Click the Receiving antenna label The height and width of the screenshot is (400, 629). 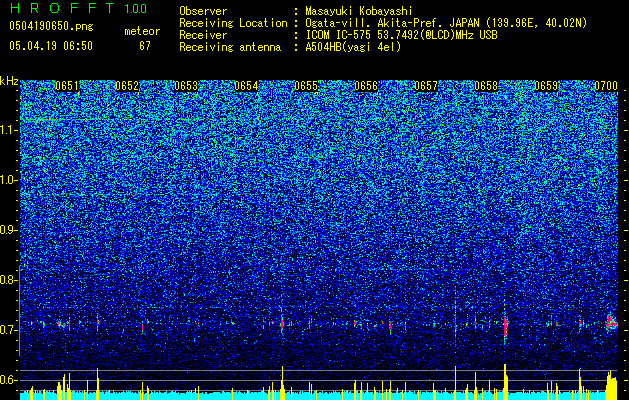tap(230, 47)
